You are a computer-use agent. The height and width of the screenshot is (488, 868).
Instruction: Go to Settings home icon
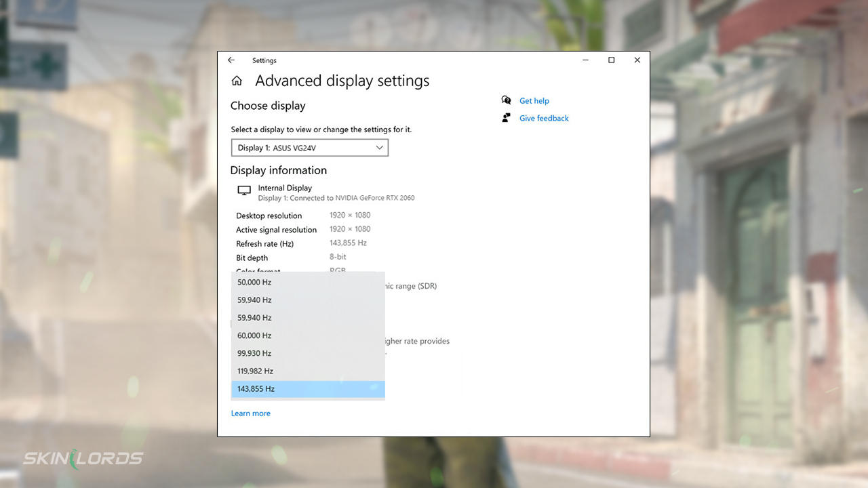(x=237, y=81)
